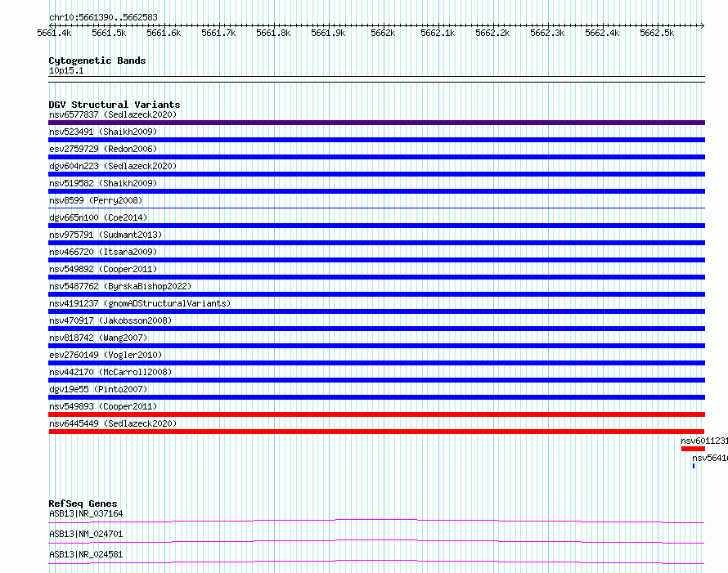The width and height of the screenshot is (728, 573).
Task: Click the 5661.7k ruler tick label
Action: coord(218,33)
